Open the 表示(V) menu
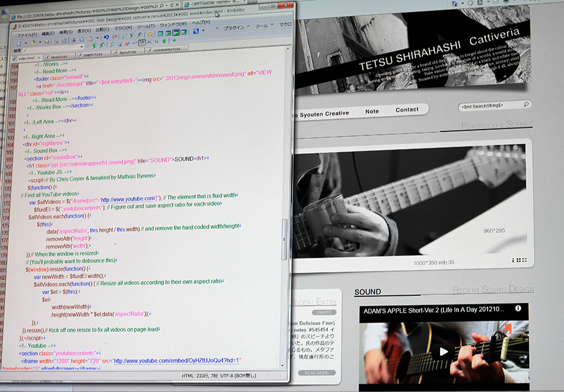Screen dimensions: 564x392 click(84, 31)
